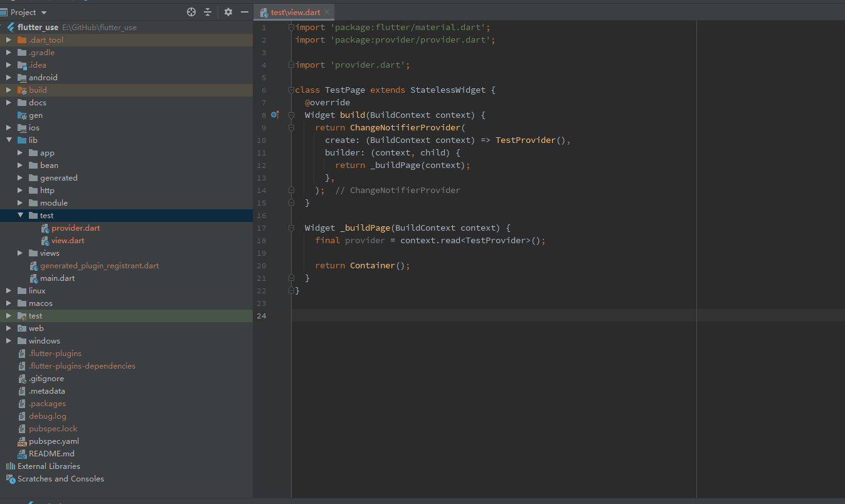Image resolution: width=845 pixels, height=504 pixels.
Task: Fold the TestPage class on line 6
Action: coord(291,90)
